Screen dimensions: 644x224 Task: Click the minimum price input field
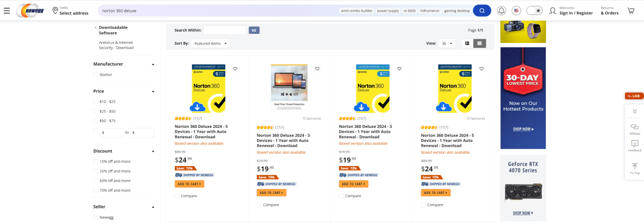(x=112, y=132)
